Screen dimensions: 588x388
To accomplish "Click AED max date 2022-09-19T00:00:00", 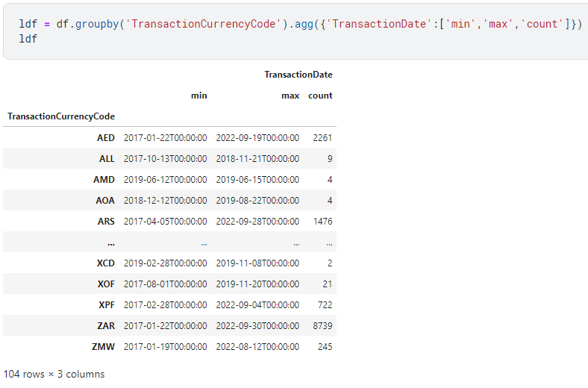I will point(257,138).
